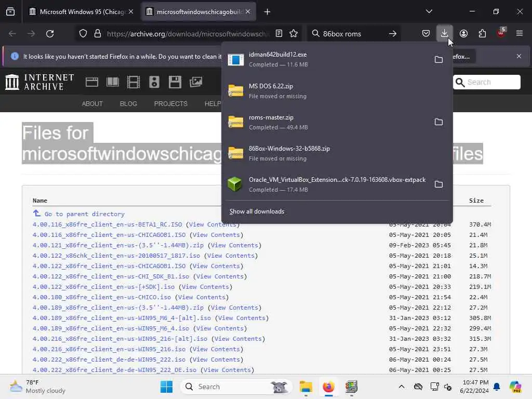532x399 pixels.
Task: Close the microsoftwindowschicagobuilds tab
Action: coord(248,12)
